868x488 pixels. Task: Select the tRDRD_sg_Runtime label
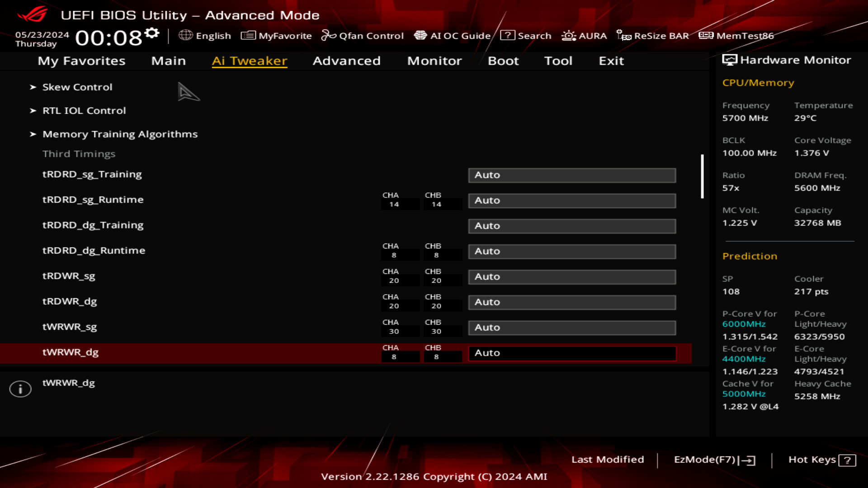pyautogui.click(x=93, y=200)
